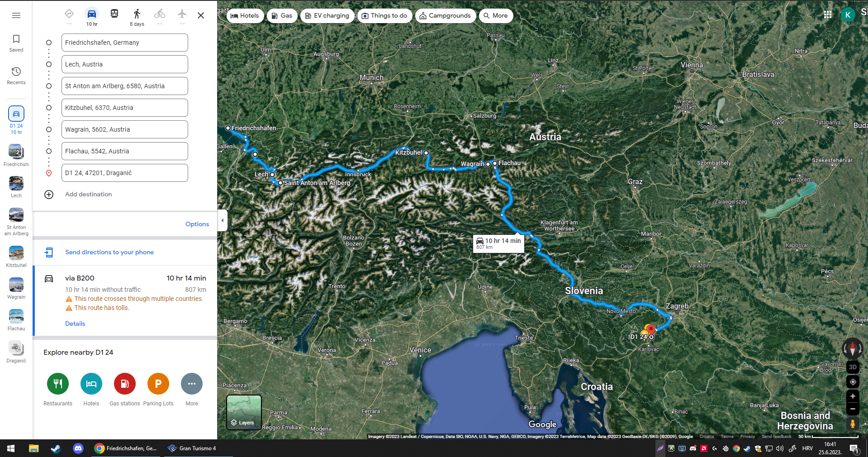
Task: Select the driving travel mode
Action: 92,14
